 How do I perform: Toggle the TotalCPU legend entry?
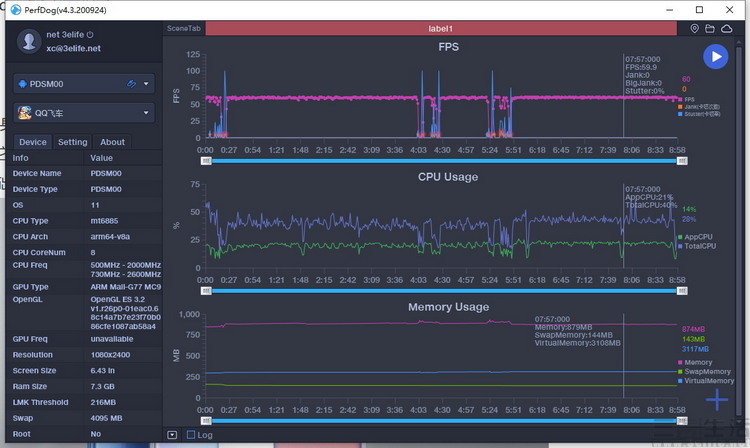pyautogui.click(x=697, y=246)
